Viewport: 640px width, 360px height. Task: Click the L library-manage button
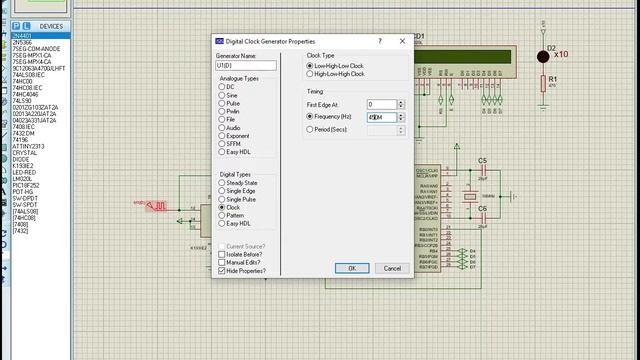click(26, 26)
